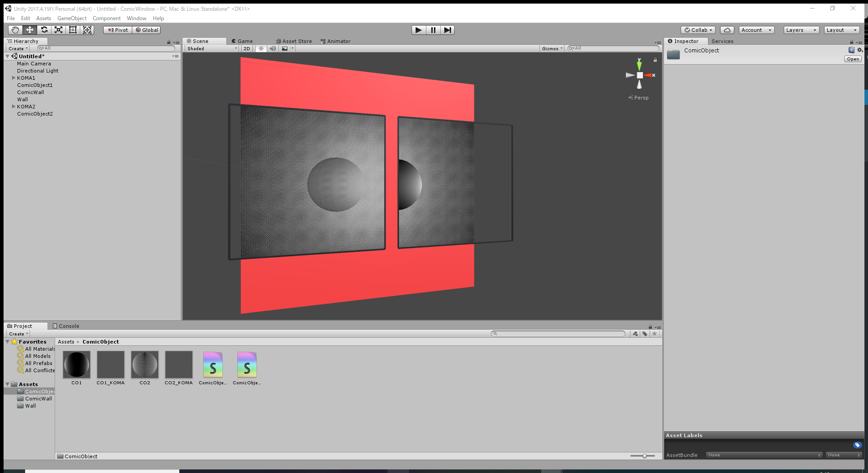Screen dimensions: 868x473
Task: Open the Window menu
Action: [136, 18]
